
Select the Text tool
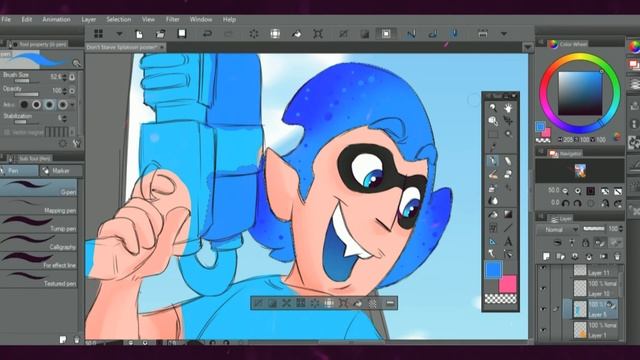508,241
